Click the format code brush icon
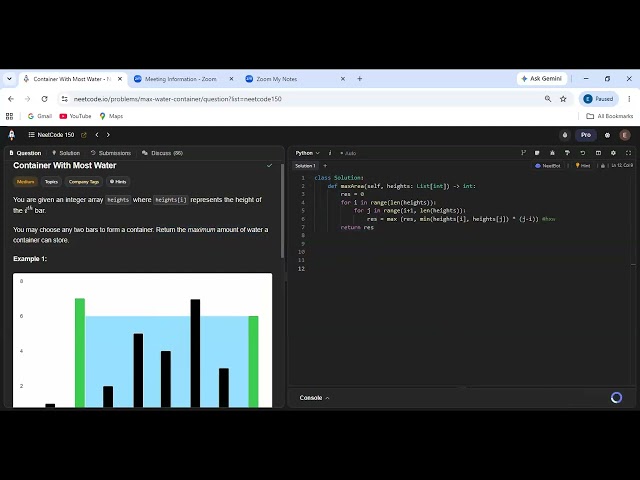Screen dimensions: 640x480 [567, 153]
